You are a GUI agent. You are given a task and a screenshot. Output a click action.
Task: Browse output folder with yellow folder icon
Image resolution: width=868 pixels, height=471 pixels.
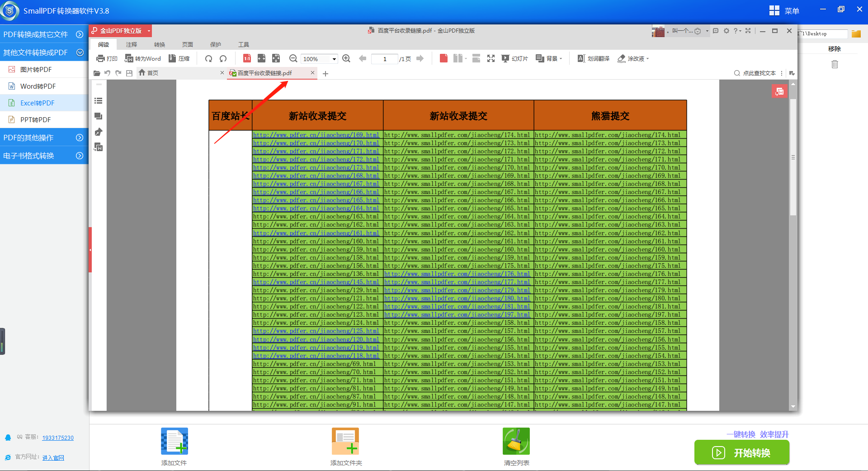coord(856,34)
